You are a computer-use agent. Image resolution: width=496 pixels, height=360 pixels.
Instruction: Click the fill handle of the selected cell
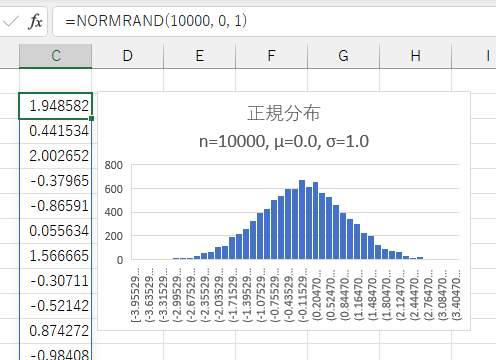(x=92, y=118)
